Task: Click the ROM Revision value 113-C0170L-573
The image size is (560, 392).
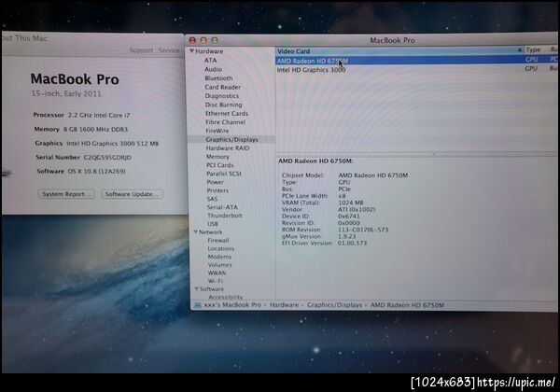Action: click(363, 230)
